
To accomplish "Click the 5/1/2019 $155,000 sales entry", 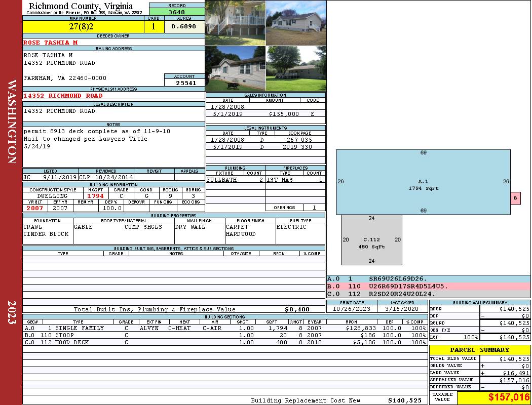I will pyautogui.click(x=265, y=114).
